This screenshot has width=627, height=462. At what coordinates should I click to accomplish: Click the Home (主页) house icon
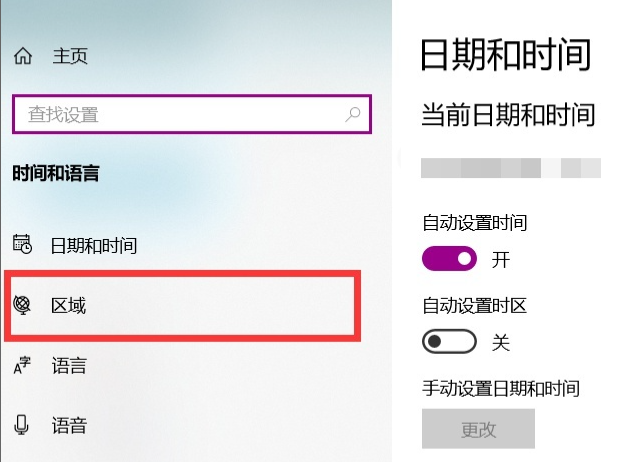[x=23, y=56]
